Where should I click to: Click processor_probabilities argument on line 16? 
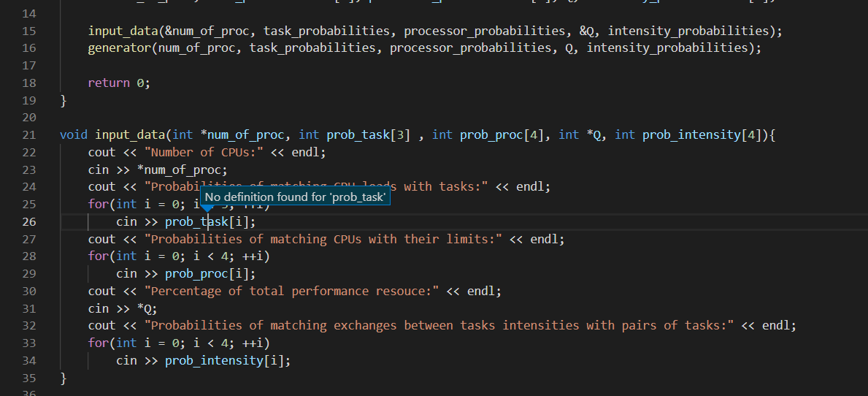471,48
